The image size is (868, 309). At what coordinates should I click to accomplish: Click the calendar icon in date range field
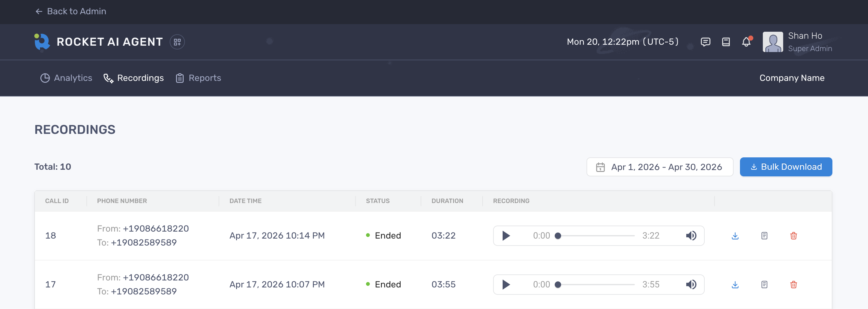point(600,167)
